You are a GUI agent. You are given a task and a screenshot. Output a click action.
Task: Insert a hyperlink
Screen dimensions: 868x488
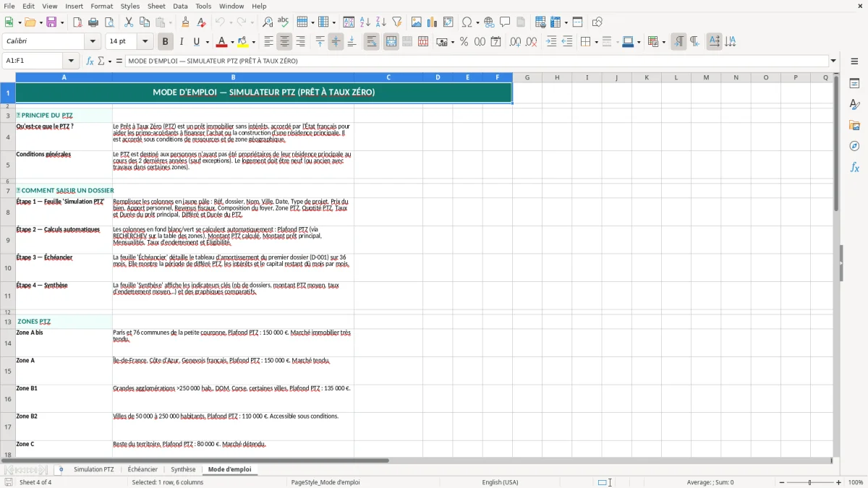(x=489, y=22)
